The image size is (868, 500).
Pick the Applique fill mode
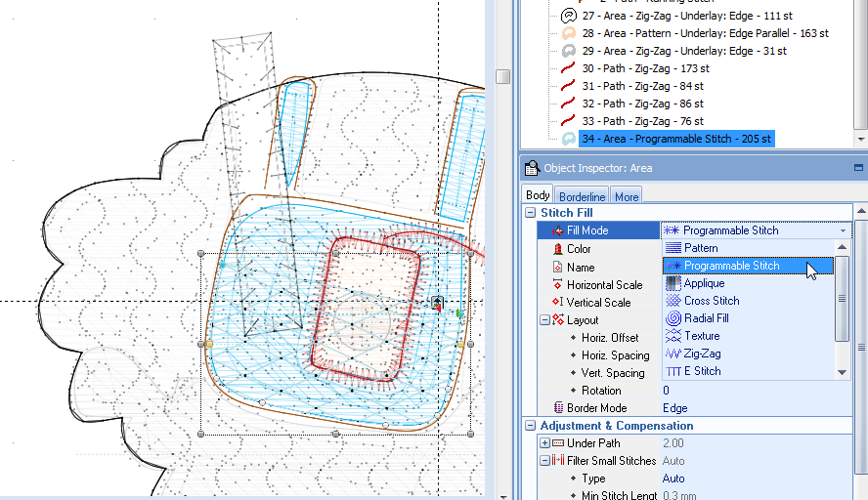[704, 283]
